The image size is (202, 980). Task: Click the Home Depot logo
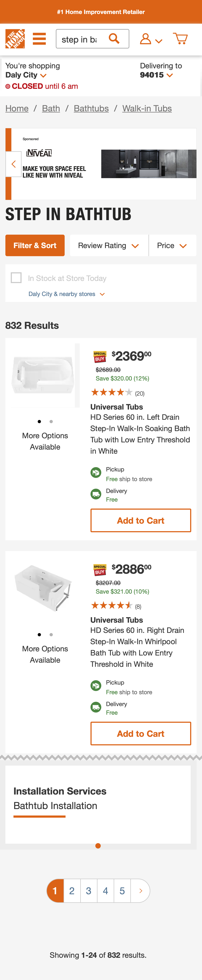click(16, 38)
